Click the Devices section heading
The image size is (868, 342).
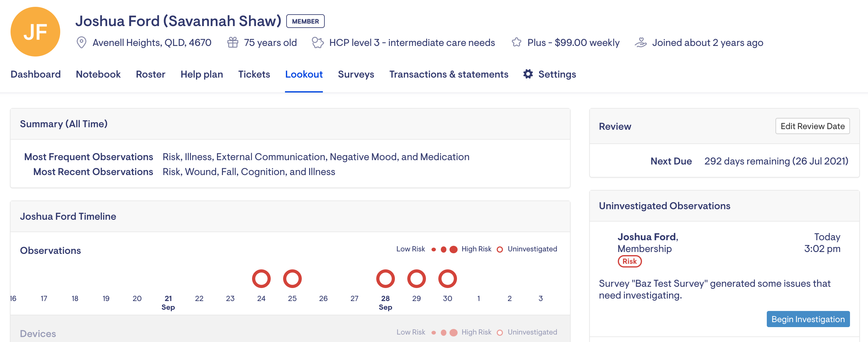point(38,334)
